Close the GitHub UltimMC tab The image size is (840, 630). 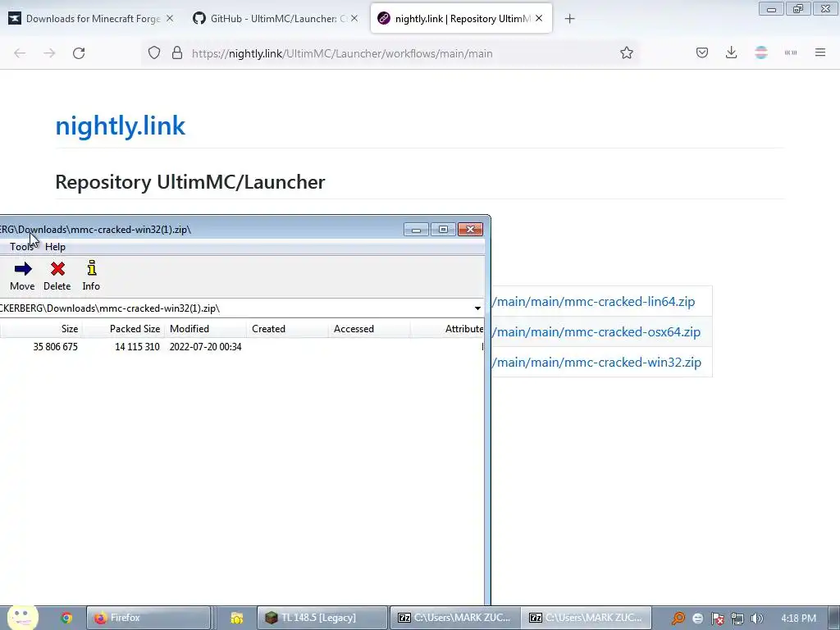pyautogui.click(x=354, y=18)
